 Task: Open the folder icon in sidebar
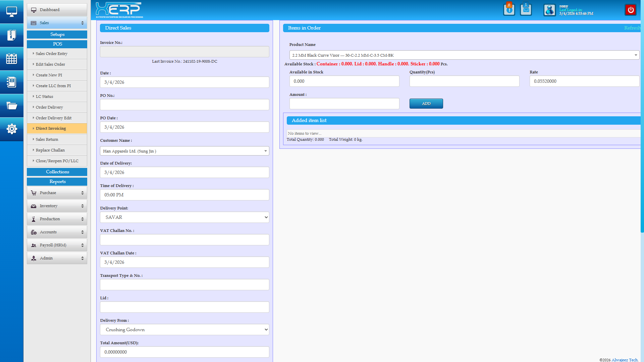pyautogui.click(x=11, y=106)
